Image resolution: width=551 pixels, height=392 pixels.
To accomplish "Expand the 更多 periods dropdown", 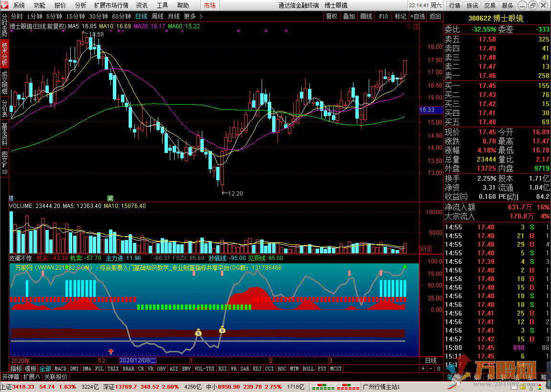I will click(193, 17).
